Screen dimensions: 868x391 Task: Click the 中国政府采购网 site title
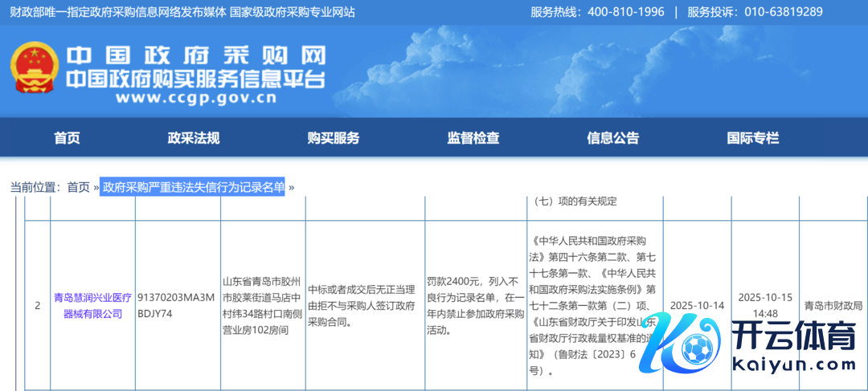(x=196, y=55)
